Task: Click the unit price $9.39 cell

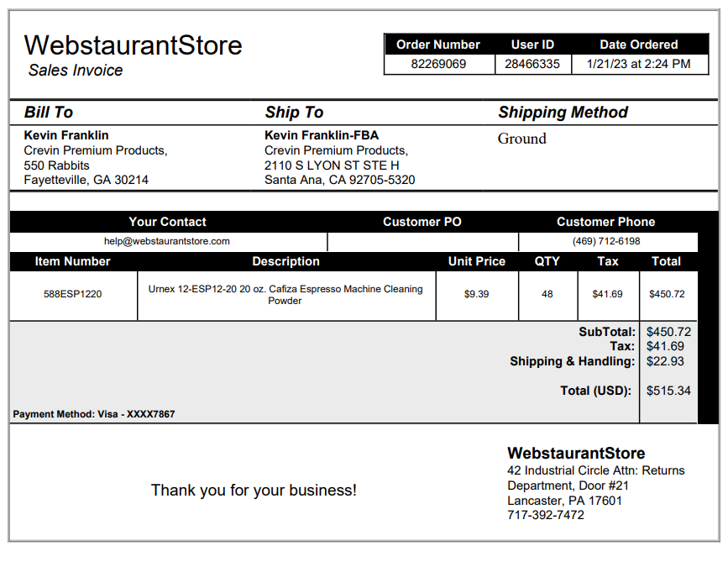Action: pos(477,296)
